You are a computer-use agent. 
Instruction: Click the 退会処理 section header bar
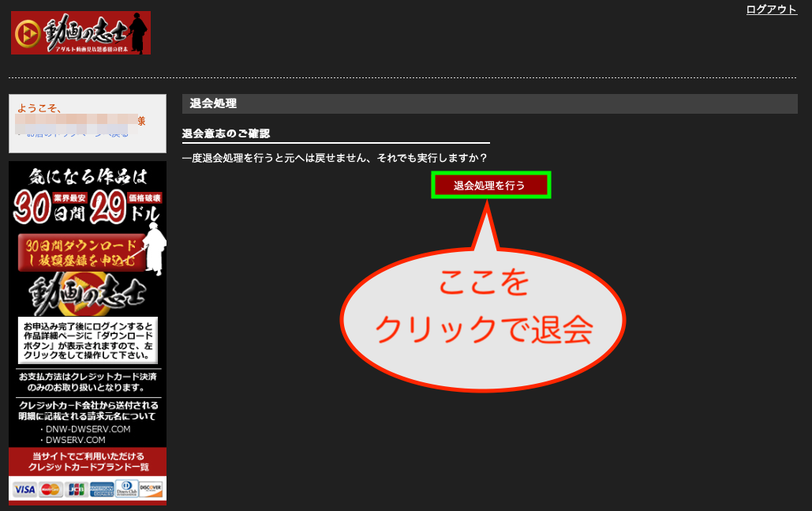(489, 103)
